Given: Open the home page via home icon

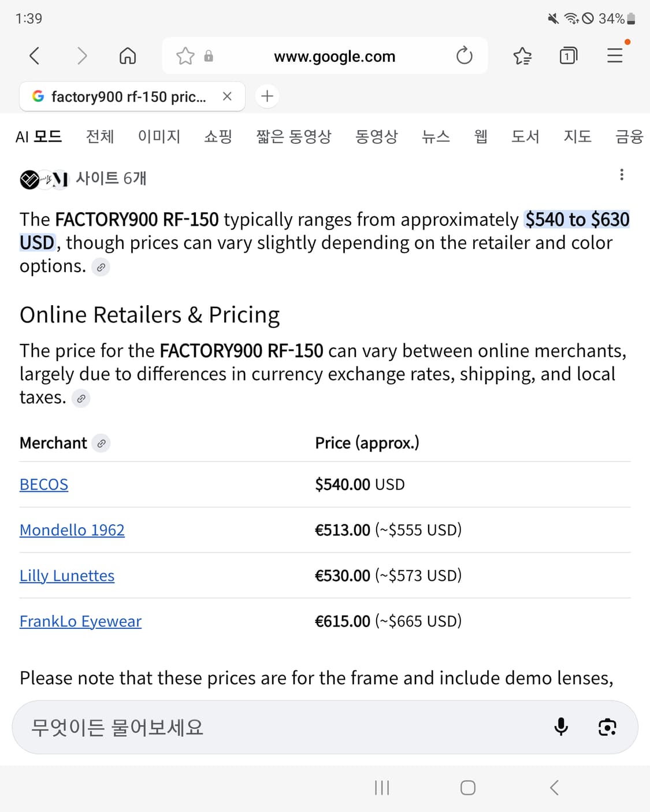Looking at the screenshot, I should (127, 55).
